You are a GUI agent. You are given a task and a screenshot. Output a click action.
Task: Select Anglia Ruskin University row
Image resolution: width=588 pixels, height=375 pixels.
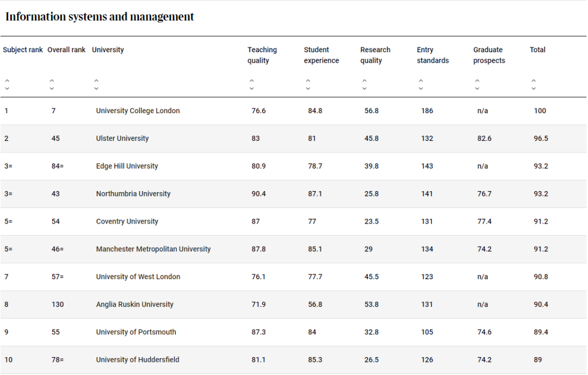[x=134, y=305]
